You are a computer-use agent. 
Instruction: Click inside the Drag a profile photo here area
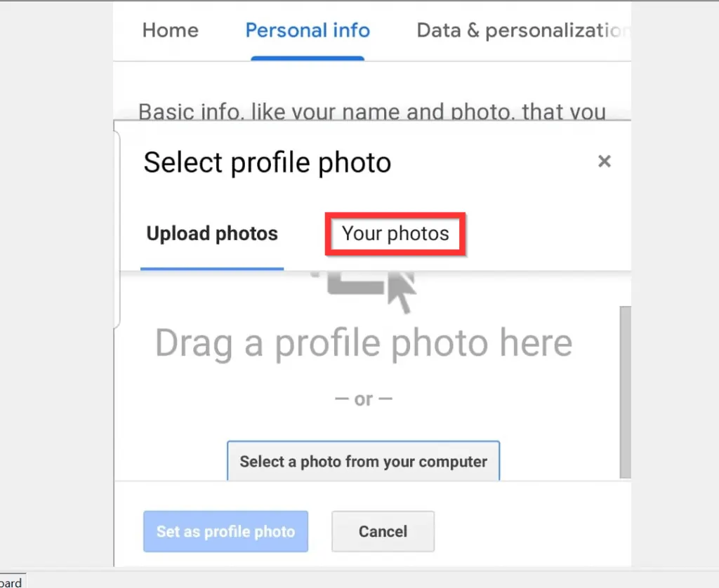coord(363,344)
